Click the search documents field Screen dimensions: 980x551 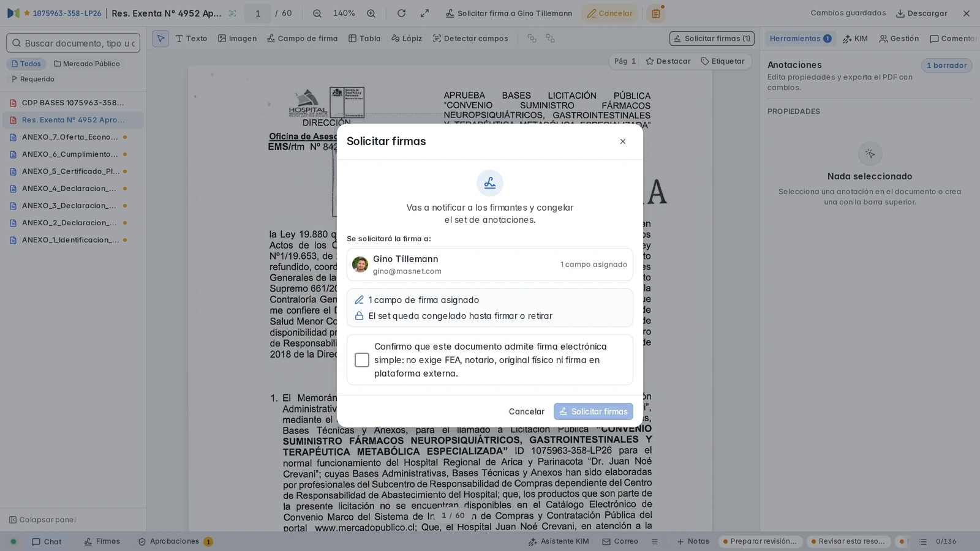(73, 43)
